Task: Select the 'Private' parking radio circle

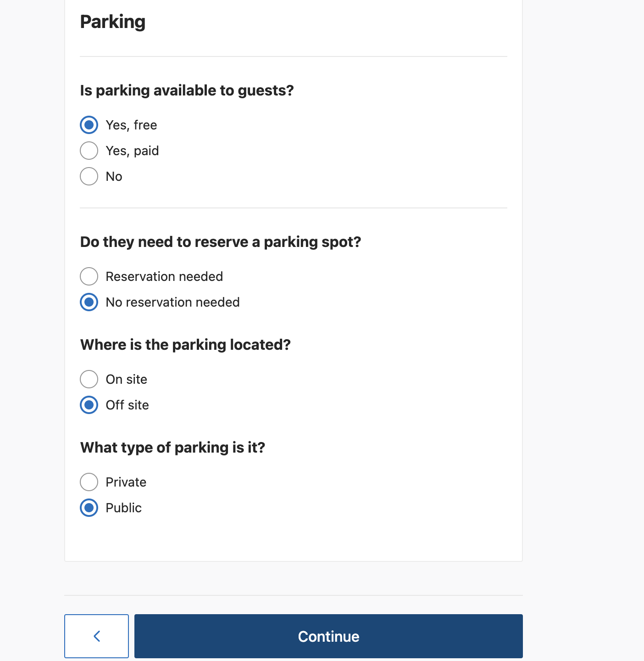Action: pos(89,482)
